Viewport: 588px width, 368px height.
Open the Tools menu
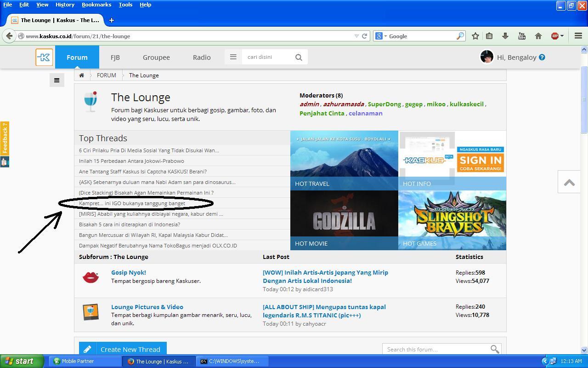(x=125, y=5)
